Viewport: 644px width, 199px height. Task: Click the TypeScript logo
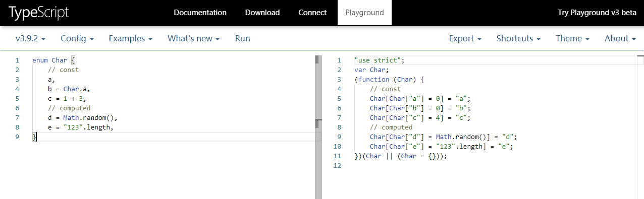click(38, 13)
